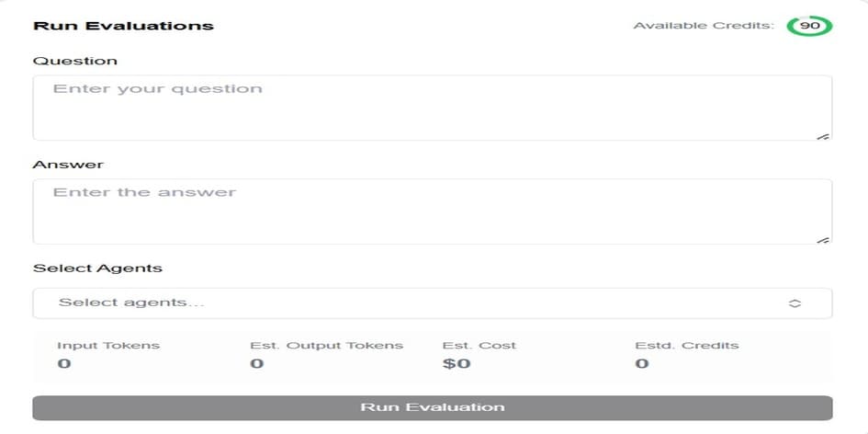Click the Question field label
Screen dimensions: 868x434
point(75,61)
